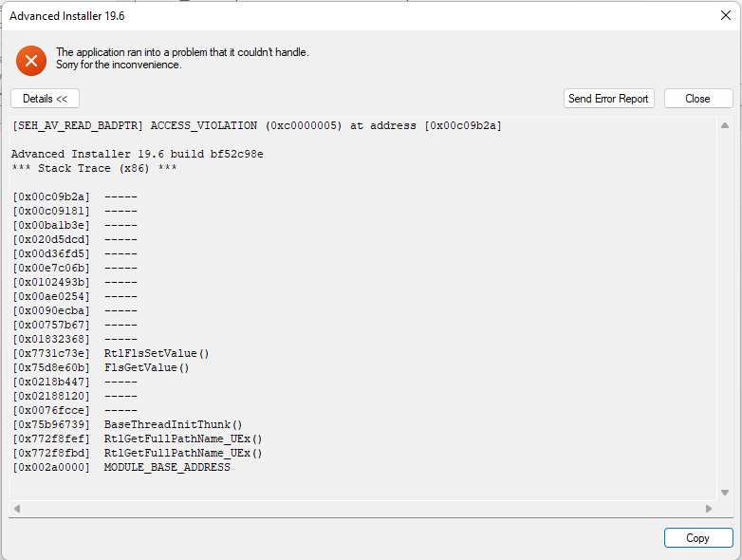The image size is (742, 560).
Task: Click the stack entry [0x00757b67]
Action: pyautogui.click(x=74, y=325)
